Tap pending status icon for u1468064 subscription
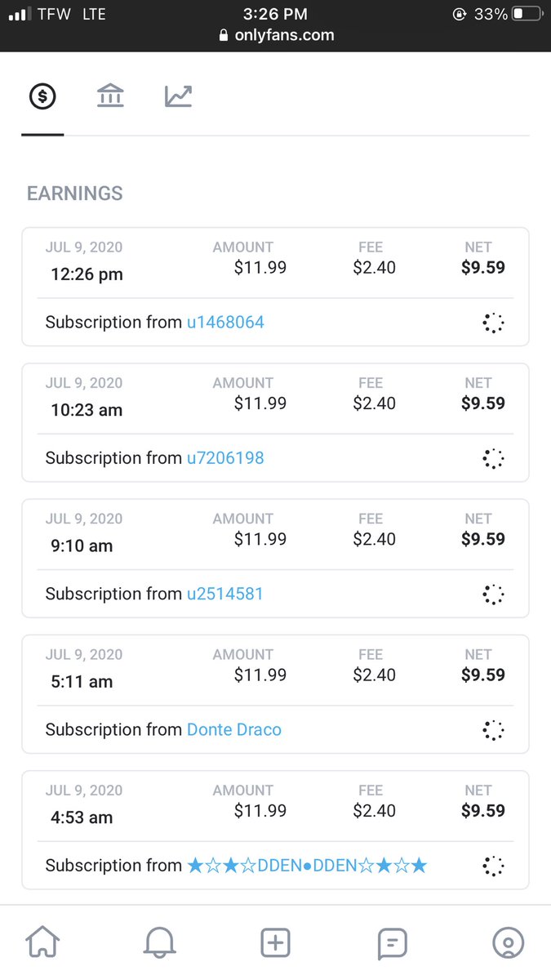The image size is (551, 980). (x=493, y=323)
